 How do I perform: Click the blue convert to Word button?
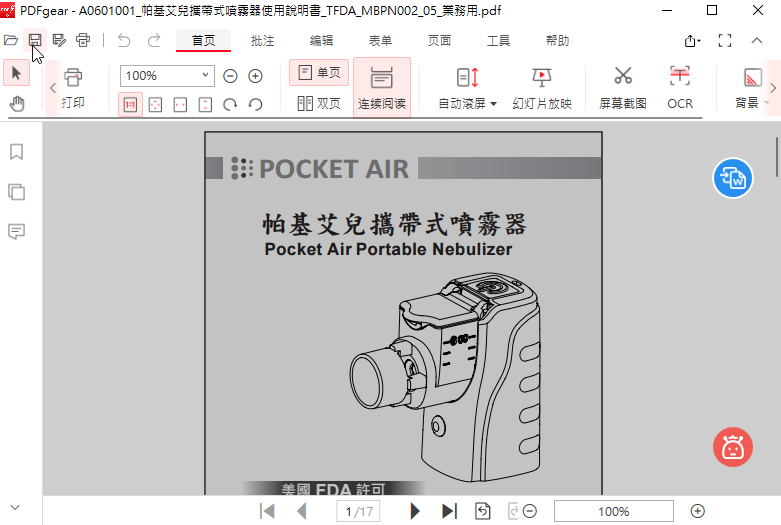pyautogui.click(x=733, y=178)
